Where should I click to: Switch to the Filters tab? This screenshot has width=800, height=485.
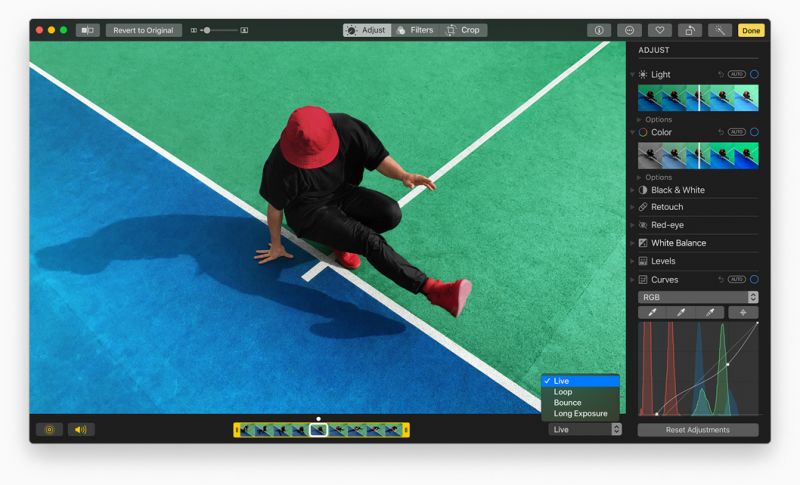(416, 30)
